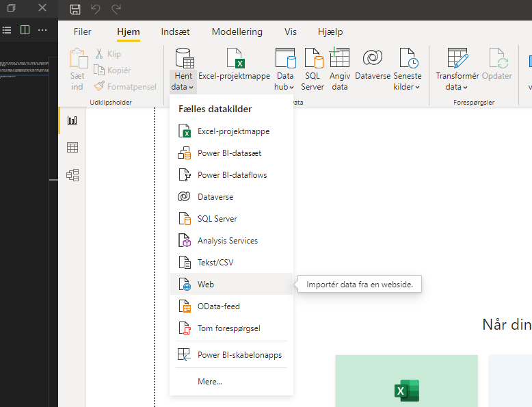The image size is (532, 407).
Task: Open the Filer tab
Action: point(83,32)
